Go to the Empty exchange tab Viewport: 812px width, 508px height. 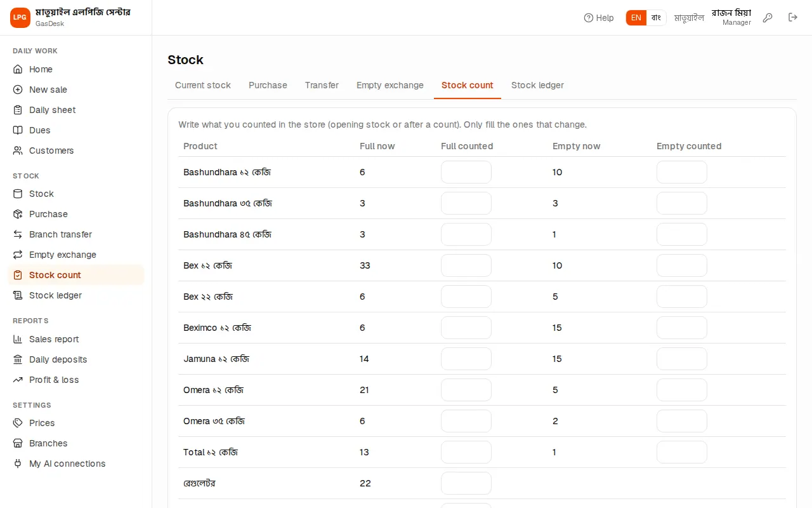(390, 85)
